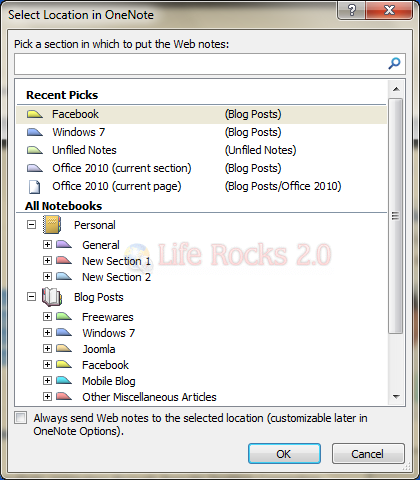Expand New Section 1
This screenshot has height=480, width=420.
tap(47, 260)
